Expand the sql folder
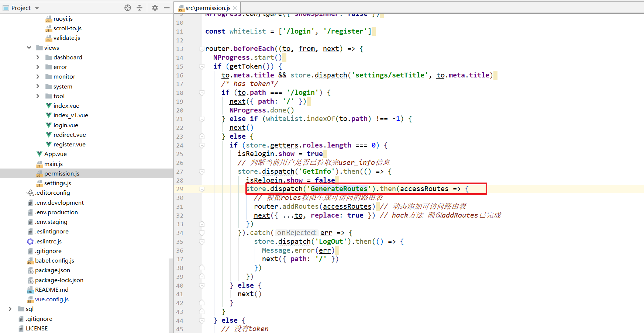The image size is (644, 333). point(10,309)
